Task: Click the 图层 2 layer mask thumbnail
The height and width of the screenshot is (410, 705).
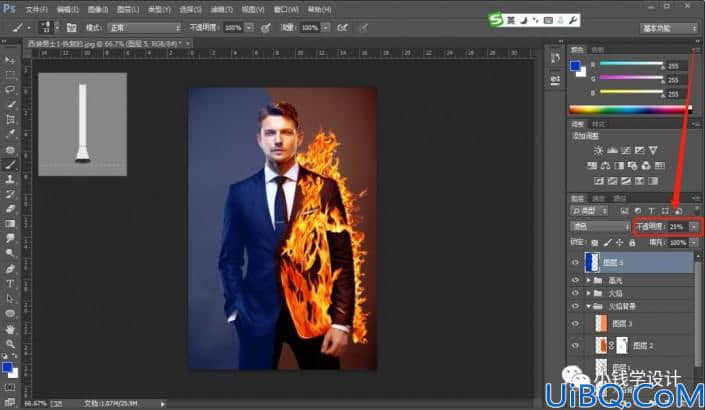Action: pyautogui.click(x=622, y=345)
